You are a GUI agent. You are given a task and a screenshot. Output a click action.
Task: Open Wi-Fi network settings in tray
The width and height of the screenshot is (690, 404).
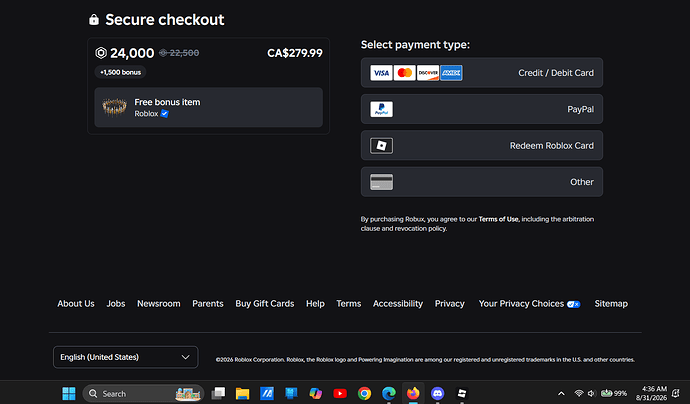579,393
